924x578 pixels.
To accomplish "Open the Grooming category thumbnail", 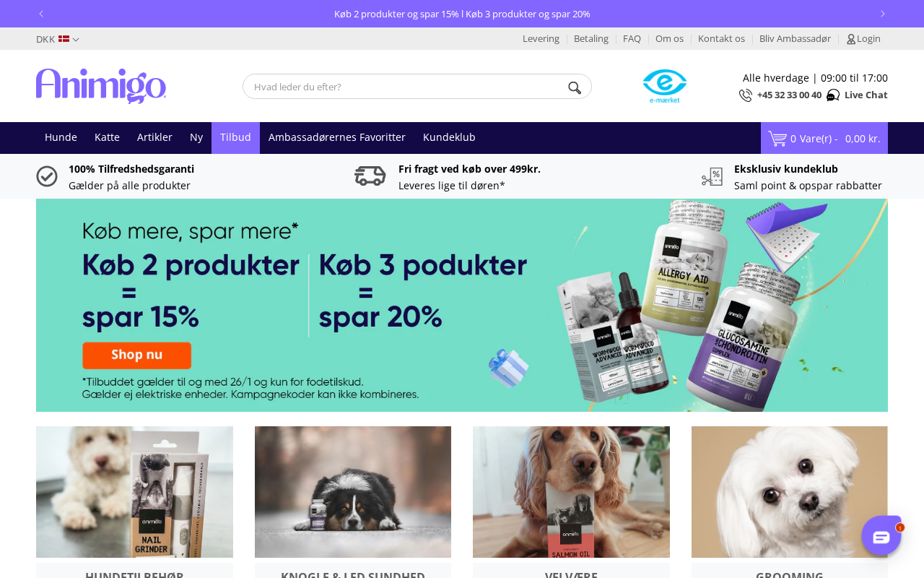I will coord(790,492).
